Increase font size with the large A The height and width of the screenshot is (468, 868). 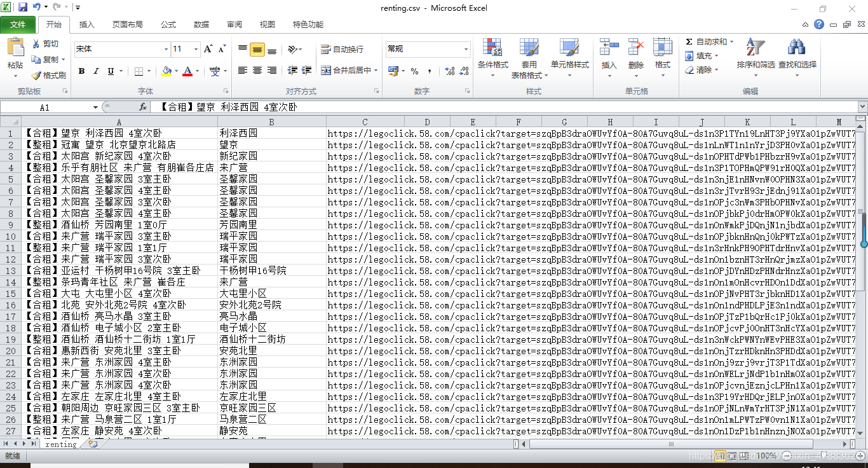coord(208,49)
